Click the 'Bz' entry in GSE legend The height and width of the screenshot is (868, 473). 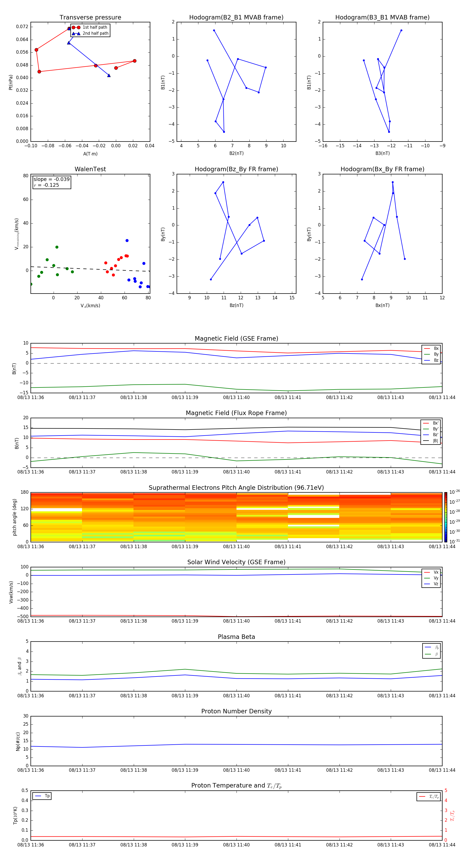(x=431, y=360)
